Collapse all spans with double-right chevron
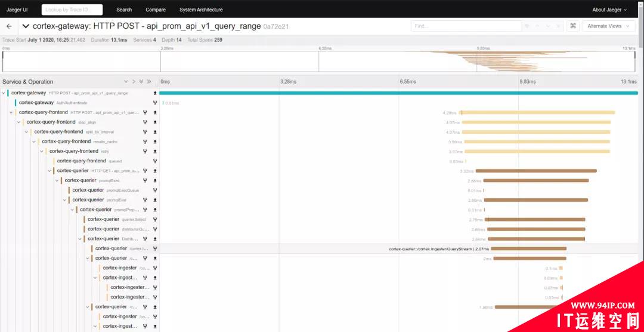 pos(148,81)
